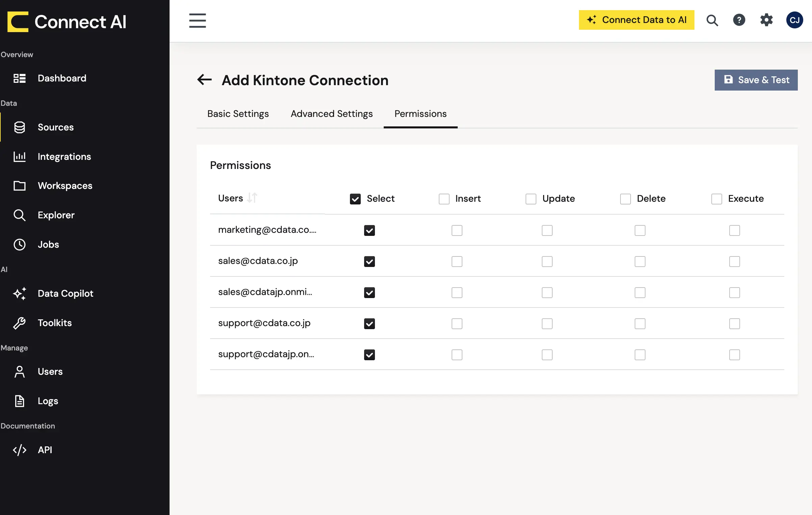Click the API code brackets icon
Image resolution: width=812 pixels, height=515 pixels.
(x=20, y=450)
